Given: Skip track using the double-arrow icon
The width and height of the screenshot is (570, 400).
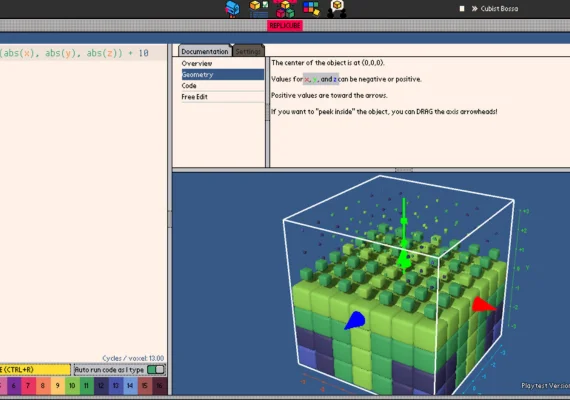Looking at the screenshot, I should (x=474, y=9).
